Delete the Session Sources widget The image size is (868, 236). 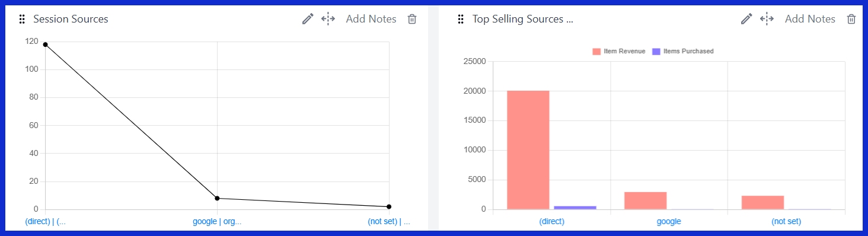pyautogui.click(x=412, y=19)
